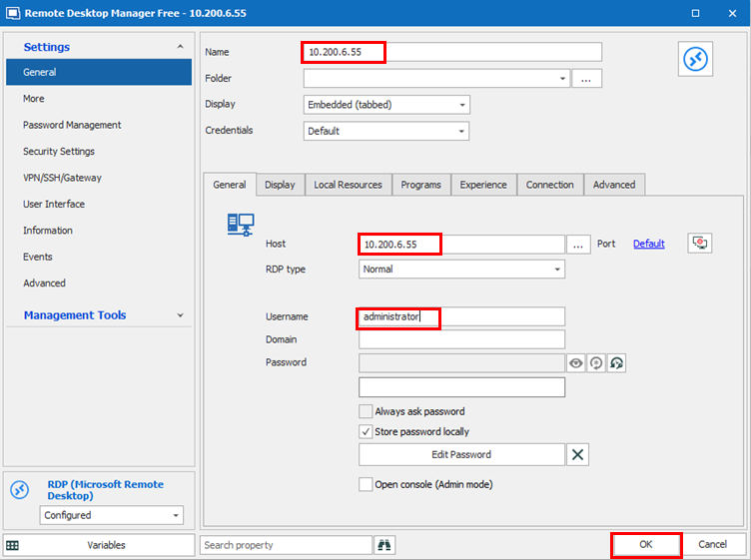Open Information in the sidebar
Viewport: 751px width, 560px height.
[99, 231]
